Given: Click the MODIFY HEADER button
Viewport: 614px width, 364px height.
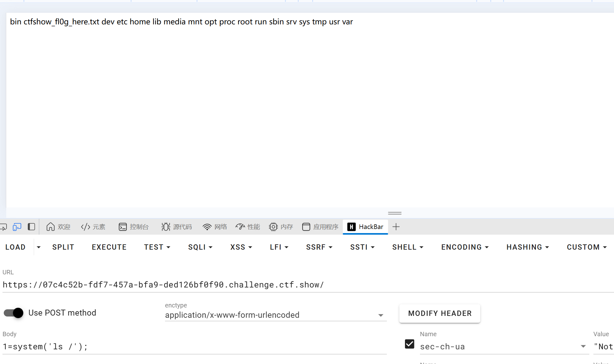Looking at the screenshot, I should pos(440,313).
